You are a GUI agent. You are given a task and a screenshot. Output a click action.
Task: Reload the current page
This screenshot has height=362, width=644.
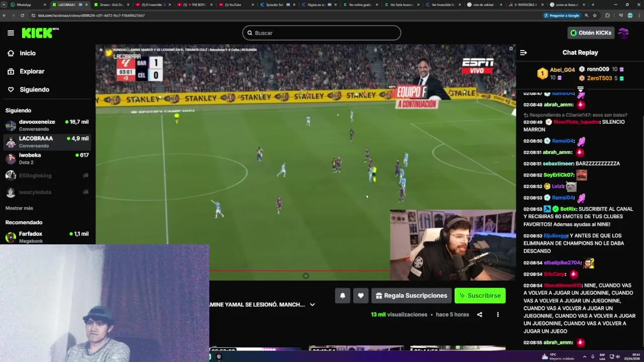[22, 16]
